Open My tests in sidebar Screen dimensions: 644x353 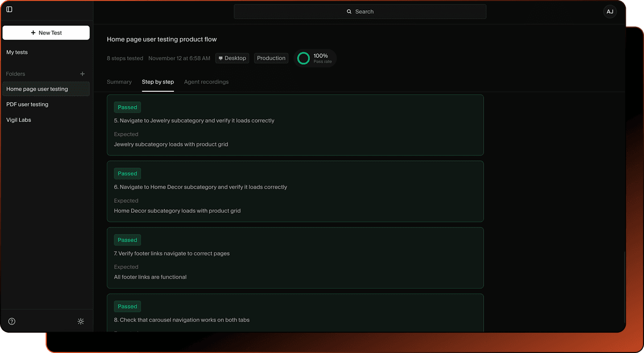[x=17, y=53]
